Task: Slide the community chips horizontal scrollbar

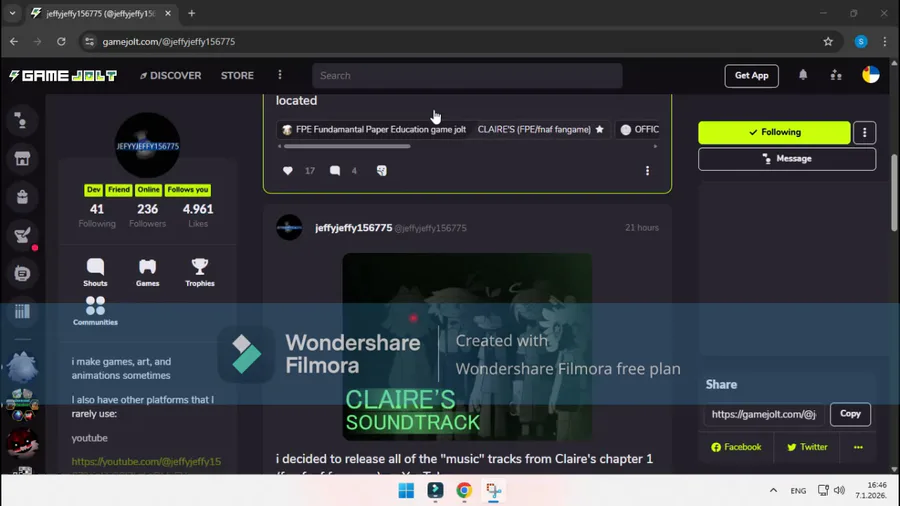Action: [347, 146]
